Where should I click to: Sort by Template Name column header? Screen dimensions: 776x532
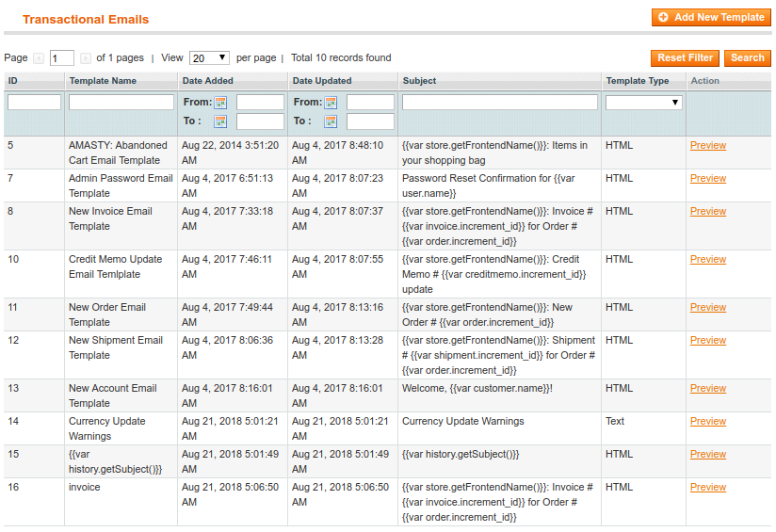[x=103, y=81]
